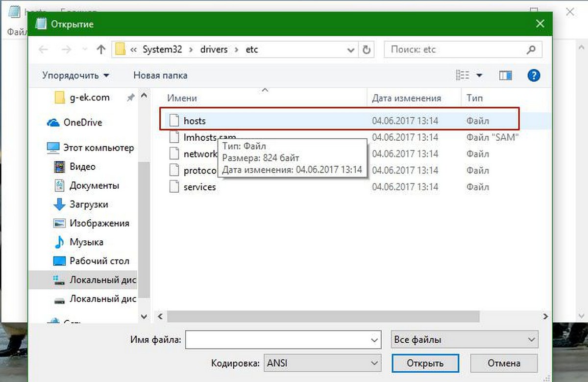Focus the search etc field
The width and height of the screenshot is (588, 382).
coord(463,50)
